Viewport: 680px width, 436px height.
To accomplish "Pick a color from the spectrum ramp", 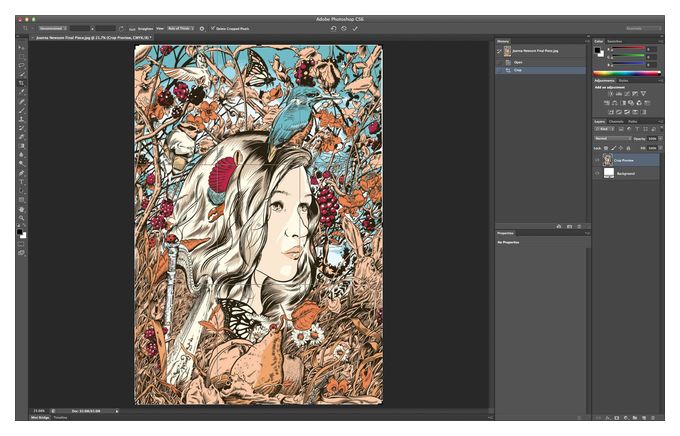I will 627,73.
